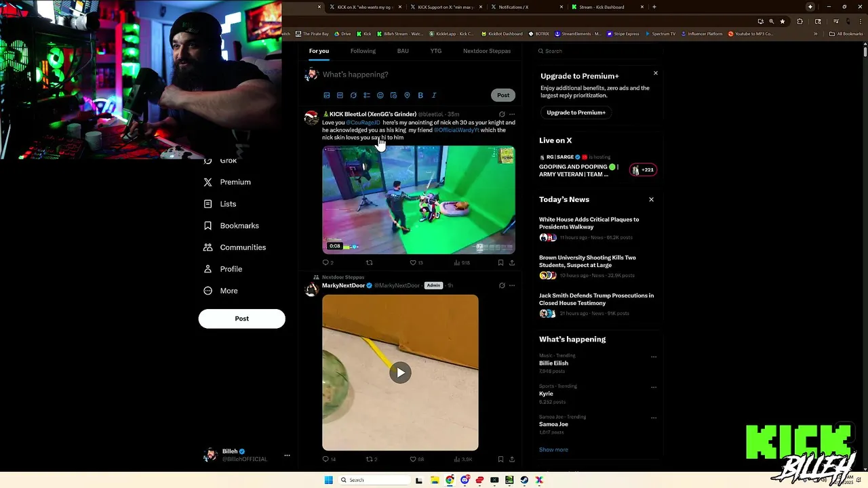The height and width of the screenshot is (488, 868).
Task: Open Windows Start menu
Action: coord(329,480)
